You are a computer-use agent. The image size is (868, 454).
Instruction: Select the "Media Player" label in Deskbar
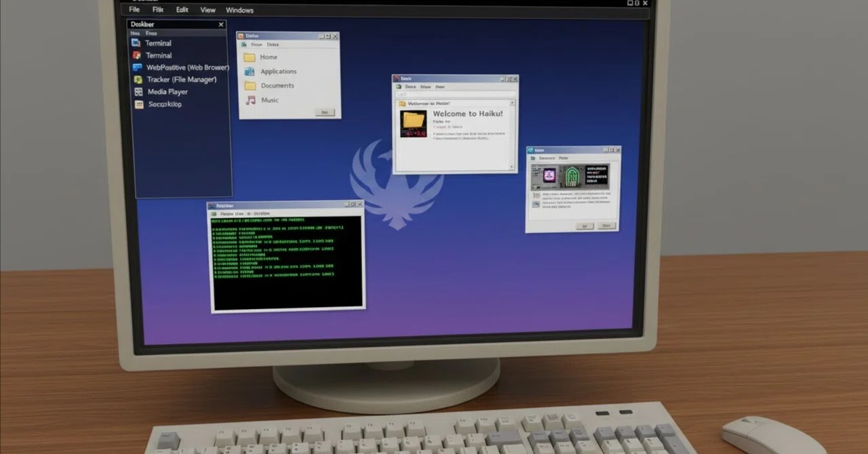tap(167, 91)
